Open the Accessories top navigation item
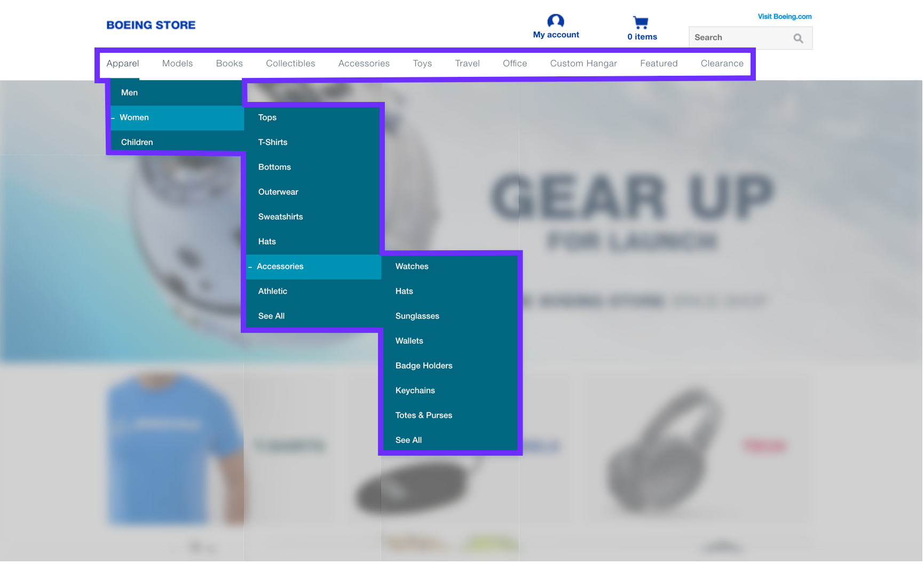Viewport: 924px width, 564px height. pos(365,63)
